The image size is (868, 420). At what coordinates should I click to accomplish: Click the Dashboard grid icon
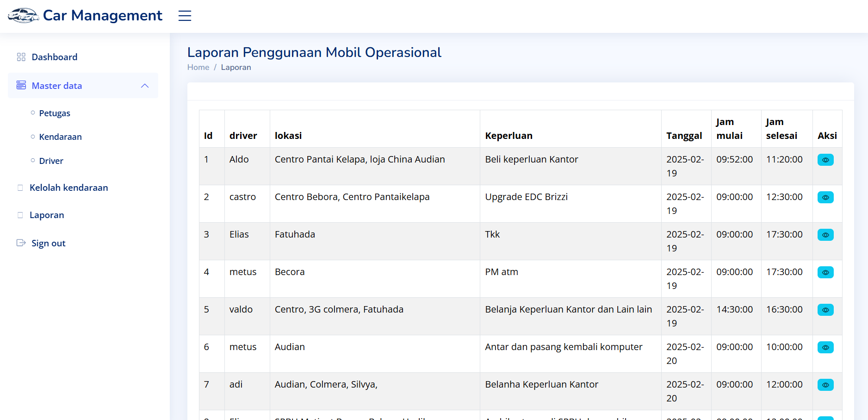21,57
